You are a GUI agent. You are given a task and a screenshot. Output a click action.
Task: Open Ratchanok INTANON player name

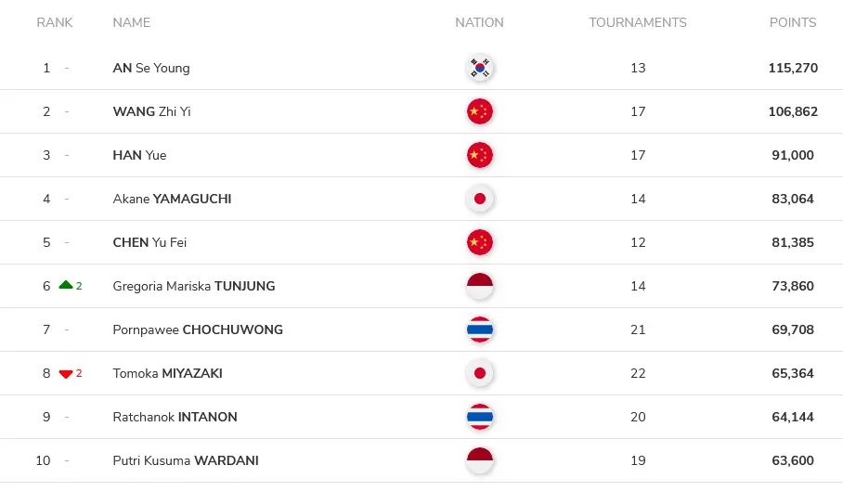[x=175, y=417]
